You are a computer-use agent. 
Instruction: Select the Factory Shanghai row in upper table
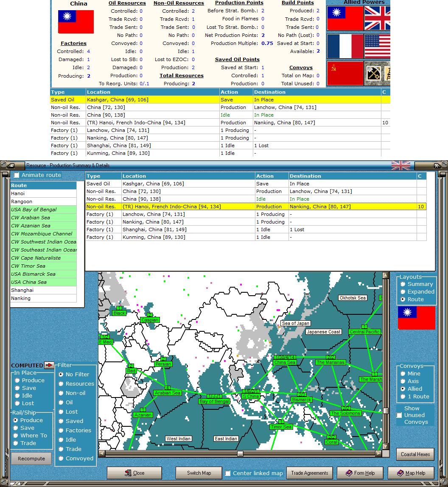(220, 146)
